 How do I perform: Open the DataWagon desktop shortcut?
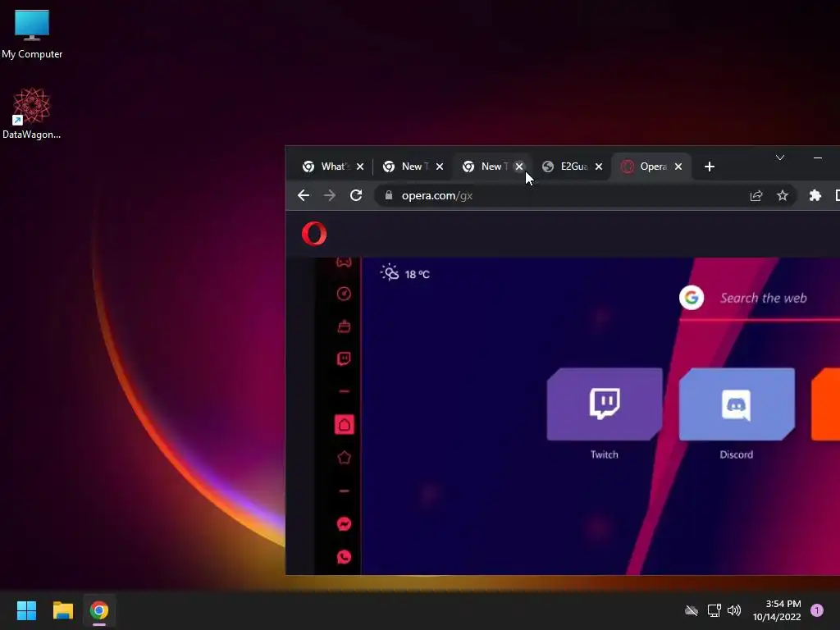(32, 113)
